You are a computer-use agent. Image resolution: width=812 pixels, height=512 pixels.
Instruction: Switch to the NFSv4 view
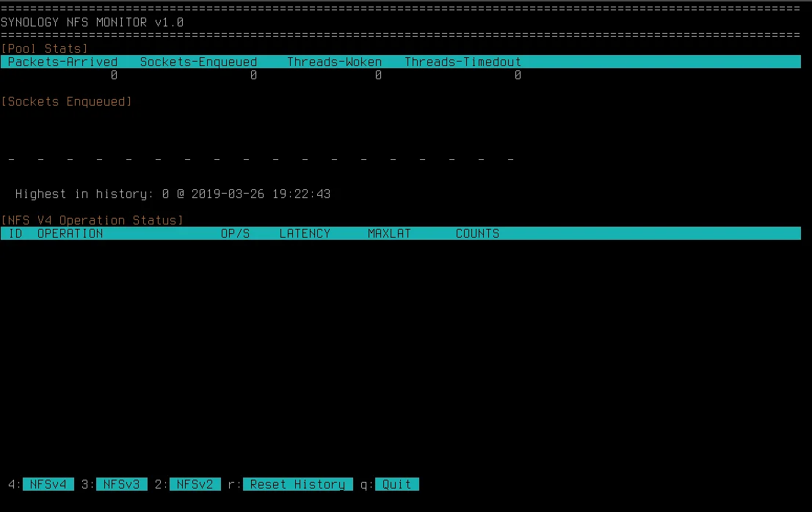point(48,484)
